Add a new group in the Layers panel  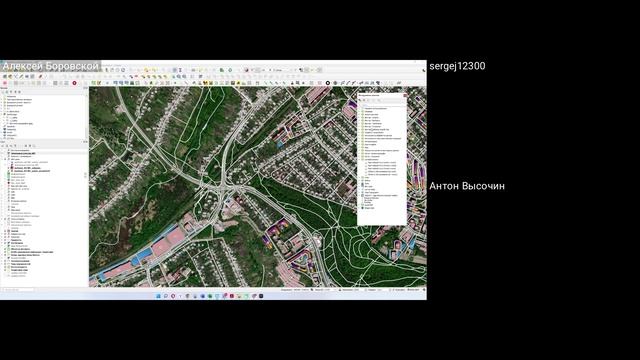click(7, 146)
